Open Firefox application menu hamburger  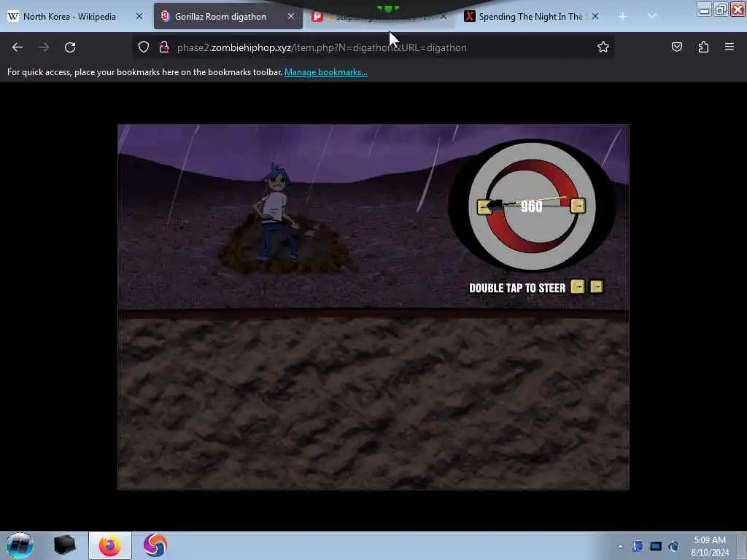click(729, 47)
